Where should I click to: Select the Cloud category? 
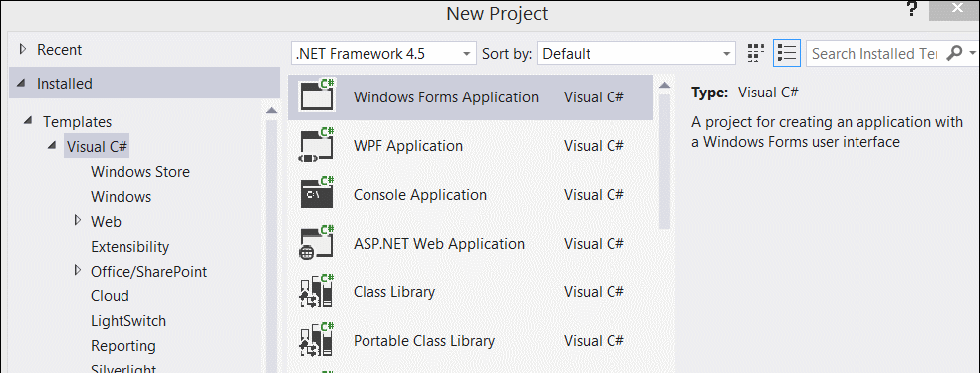pos(110,296)
